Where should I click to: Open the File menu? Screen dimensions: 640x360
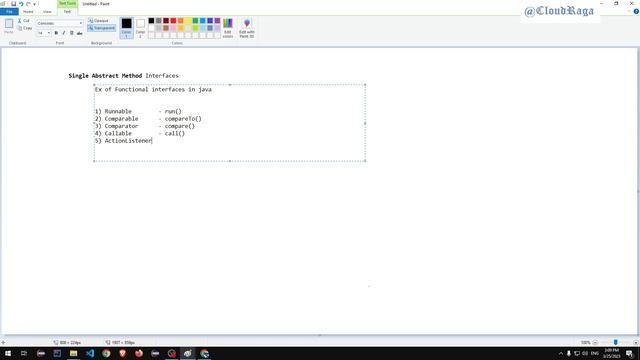[9, 12]
